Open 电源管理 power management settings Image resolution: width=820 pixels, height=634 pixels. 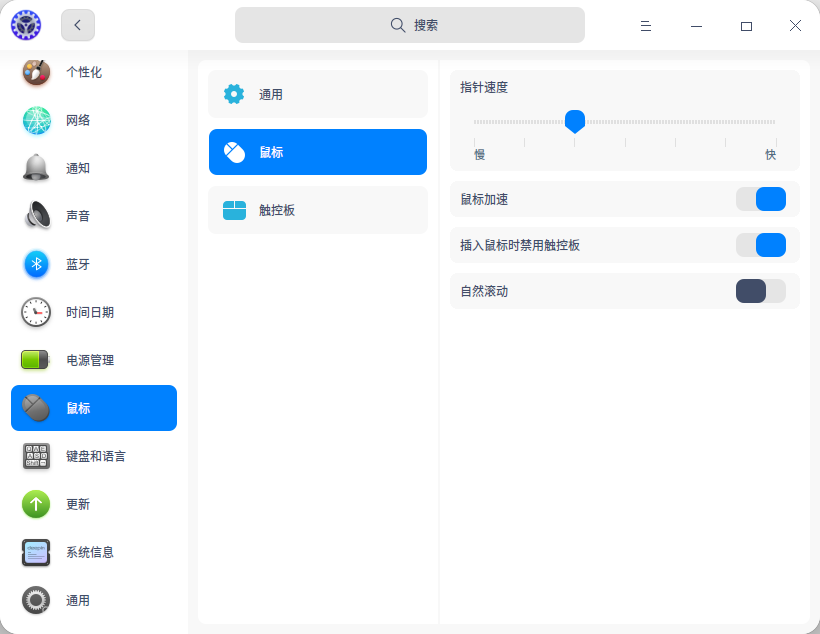[94, 360]
